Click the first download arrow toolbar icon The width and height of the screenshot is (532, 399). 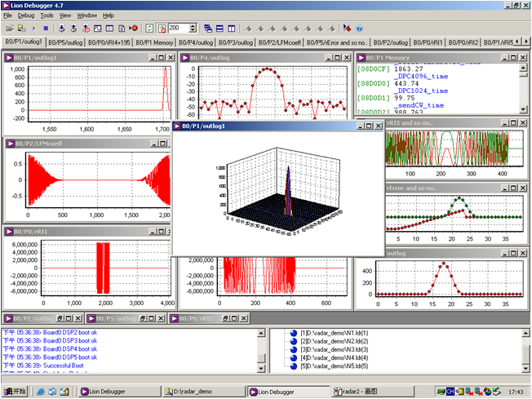61,29
